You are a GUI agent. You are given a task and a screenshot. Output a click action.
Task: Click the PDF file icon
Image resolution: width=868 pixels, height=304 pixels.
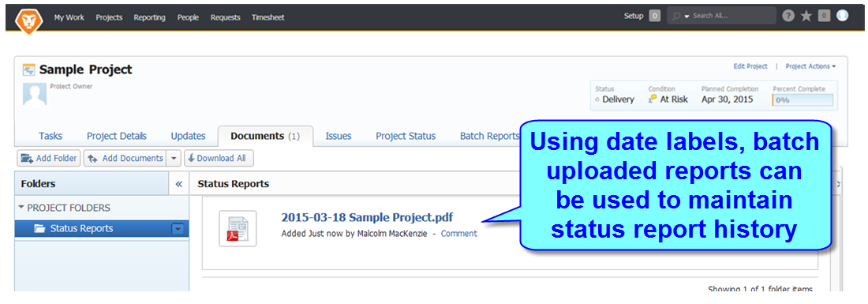click(x=238, y=228)
